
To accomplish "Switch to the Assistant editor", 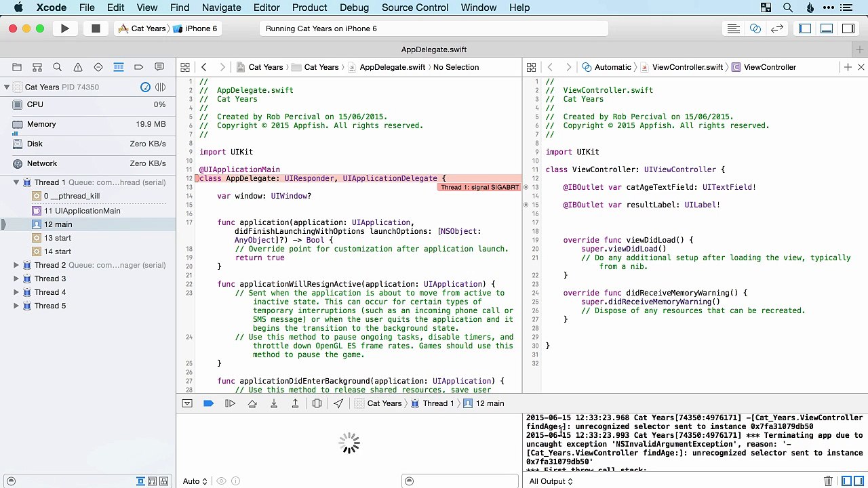I will point(755,28).
